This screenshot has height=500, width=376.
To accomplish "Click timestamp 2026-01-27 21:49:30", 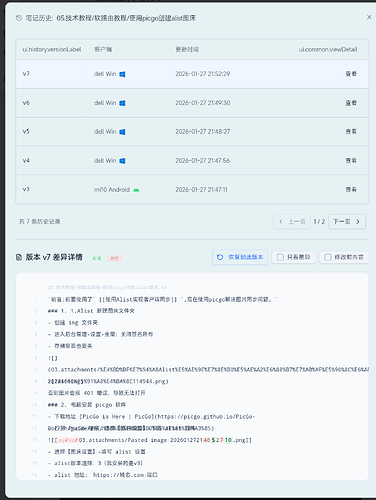I will 203,103.
